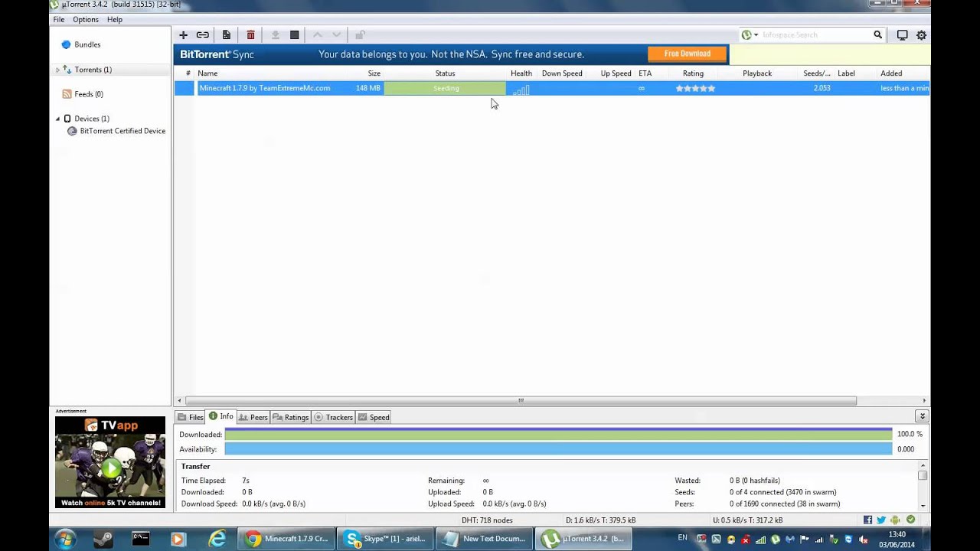980x551 pixels.
Task: Click Create New Torrent document icon
Action: [227, 35]
